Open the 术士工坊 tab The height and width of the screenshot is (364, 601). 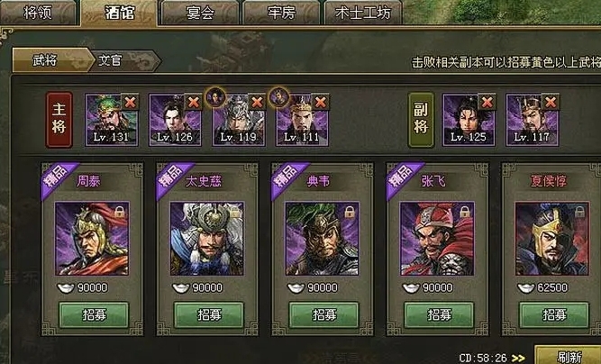[362, 13]
